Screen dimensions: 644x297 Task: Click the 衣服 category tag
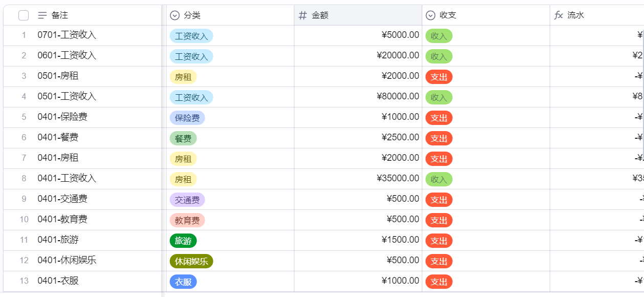point(183,282)
